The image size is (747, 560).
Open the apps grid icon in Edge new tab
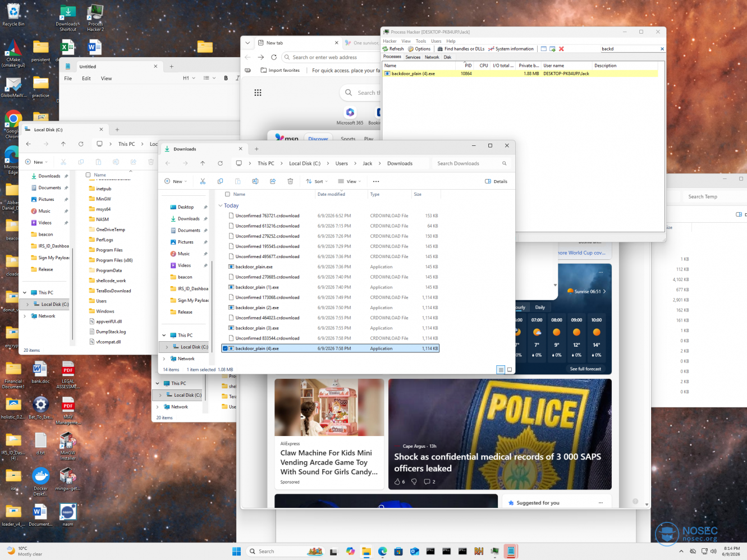258,93
